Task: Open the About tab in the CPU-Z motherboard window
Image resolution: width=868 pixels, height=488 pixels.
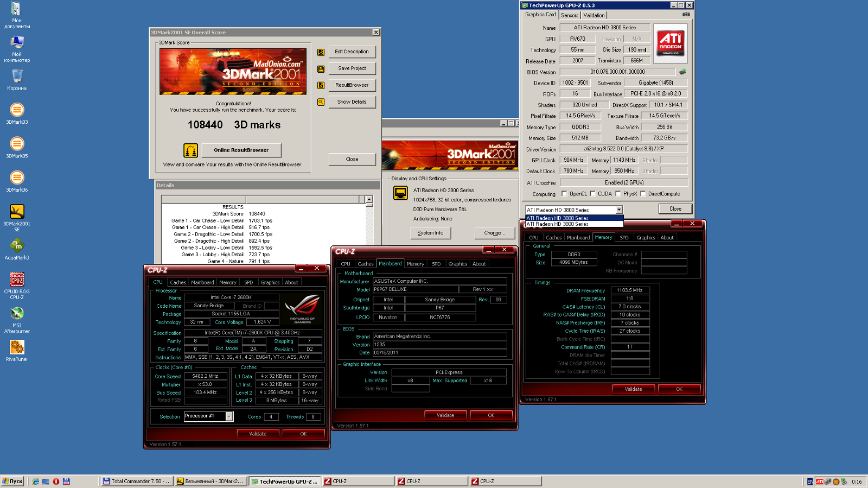Action: 479,264
